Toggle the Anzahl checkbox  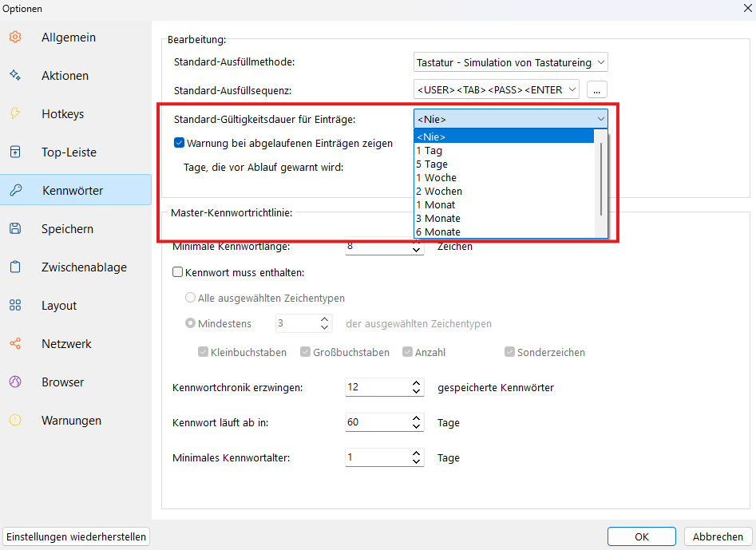(x=407, y=352)
